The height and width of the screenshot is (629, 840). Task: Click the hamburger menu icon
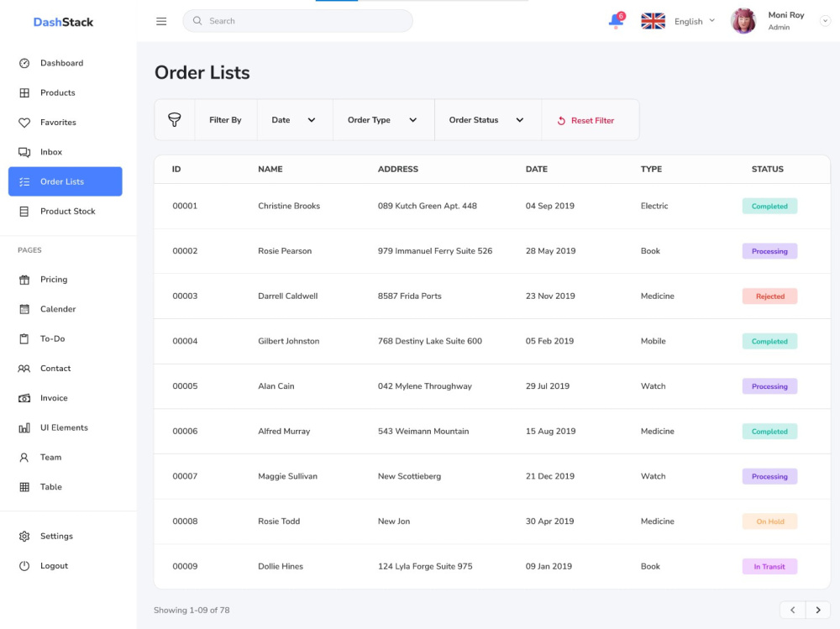[x=161, y=22]
